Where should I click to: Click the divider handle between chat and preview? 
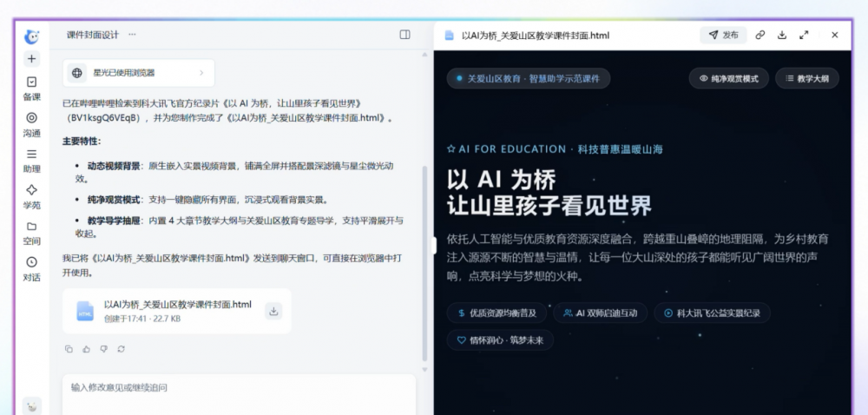click(434, 245)
